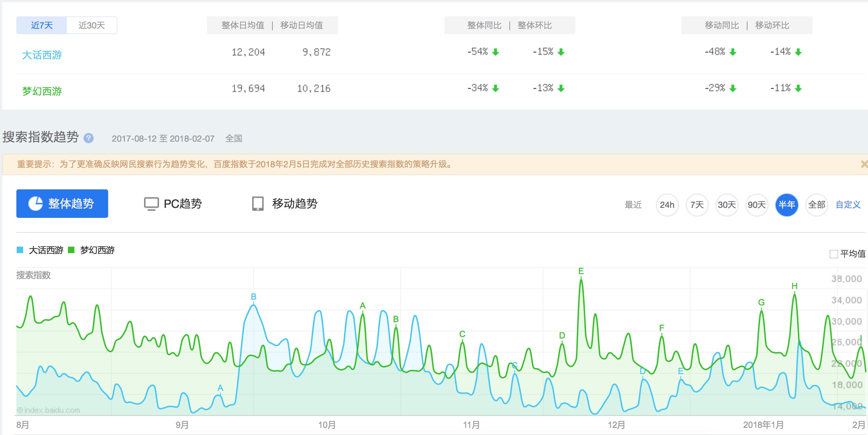Select the 90天 time range
Screen dimensions: 868x435
pos(757,205)
